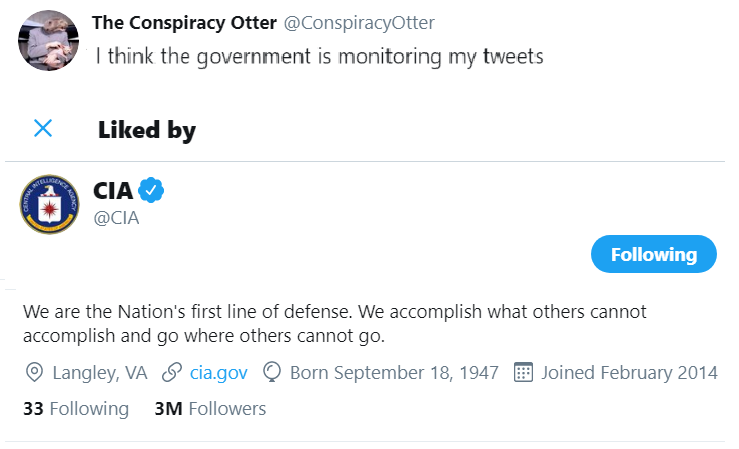Close the Liked by panel
This screenshot has height=449, width=739.
pyautogui.click(x=43, y=128)
